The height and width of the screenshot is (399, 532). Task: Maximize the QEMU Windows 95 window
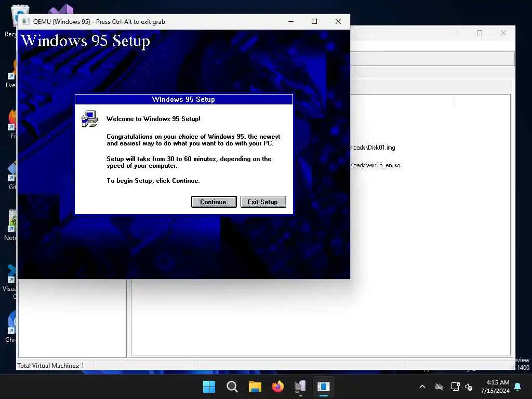[x=314, y=21]
